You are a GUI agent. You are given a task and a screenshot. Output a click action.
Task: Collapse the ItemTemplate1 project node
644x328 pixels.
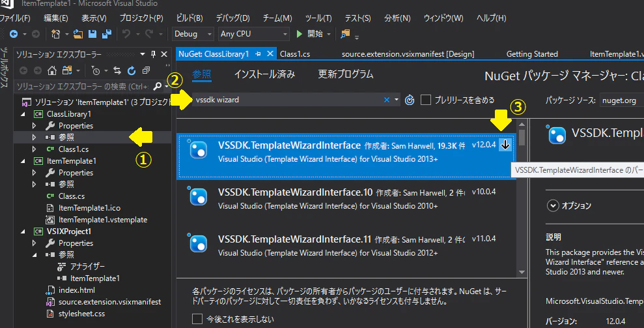point(23,161)
